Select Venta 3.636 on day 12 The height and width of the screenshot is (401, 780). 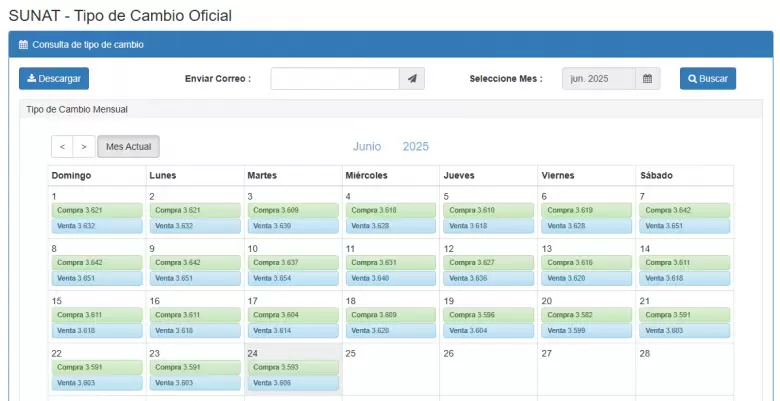click(x=488, y=278)
